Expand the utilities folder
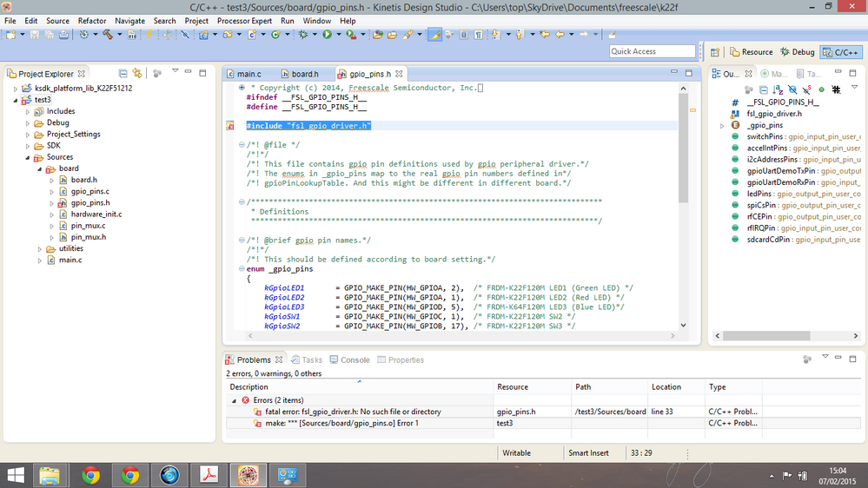The width and height of the screenshot is (868, 488). click(40, 249)
